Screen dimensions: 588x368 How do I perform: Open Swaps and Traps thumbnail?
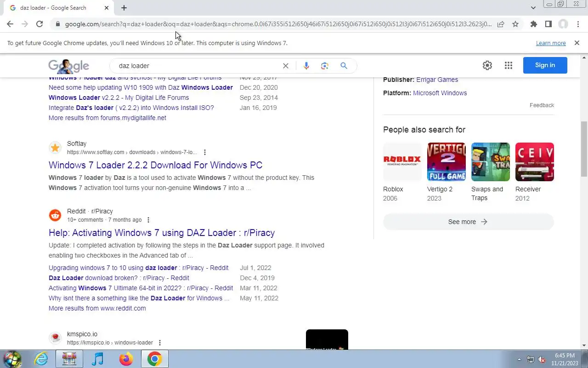click(491, 162)
